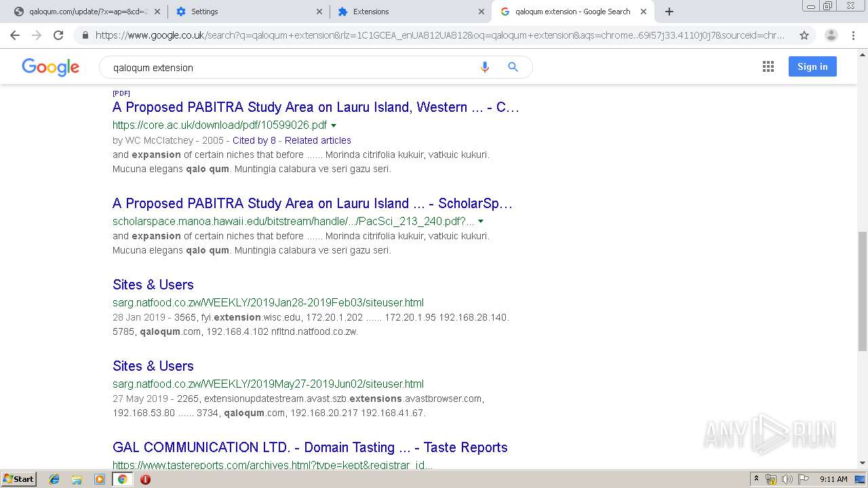The image size is (868, 488).
Task: Click the 9:11 AM taskbar clock
Action: 833,479
